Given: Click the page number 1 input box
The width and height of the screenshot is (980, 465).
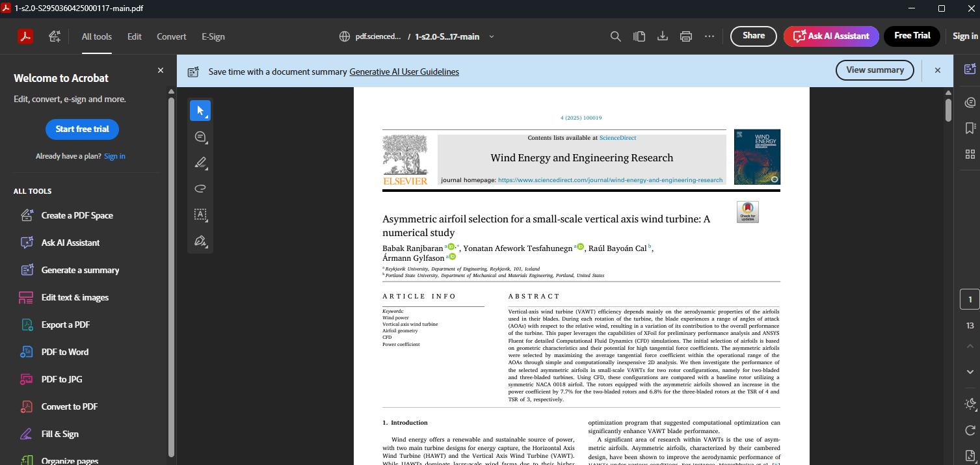Looking at the screenshot, I should 970,299.
